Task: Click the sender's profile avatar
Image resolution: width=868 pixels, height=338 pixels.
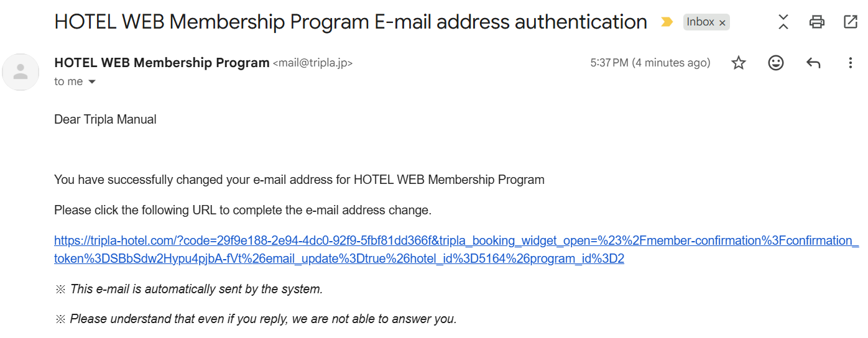Action: pyautogui.click(x=21, y=72)
